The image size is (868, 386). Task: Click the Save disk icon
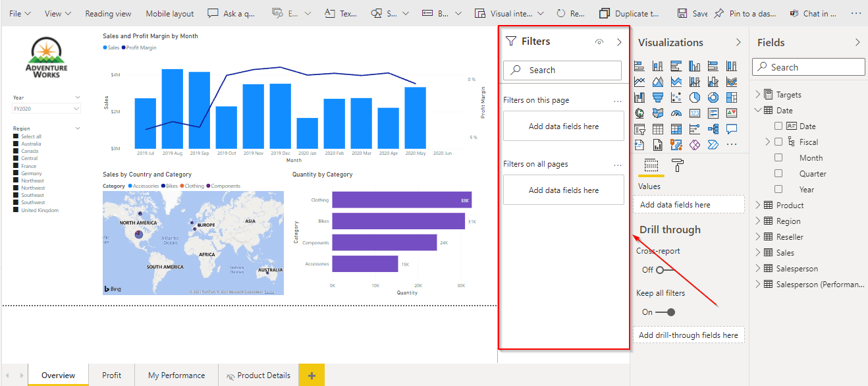coord(682,13)
